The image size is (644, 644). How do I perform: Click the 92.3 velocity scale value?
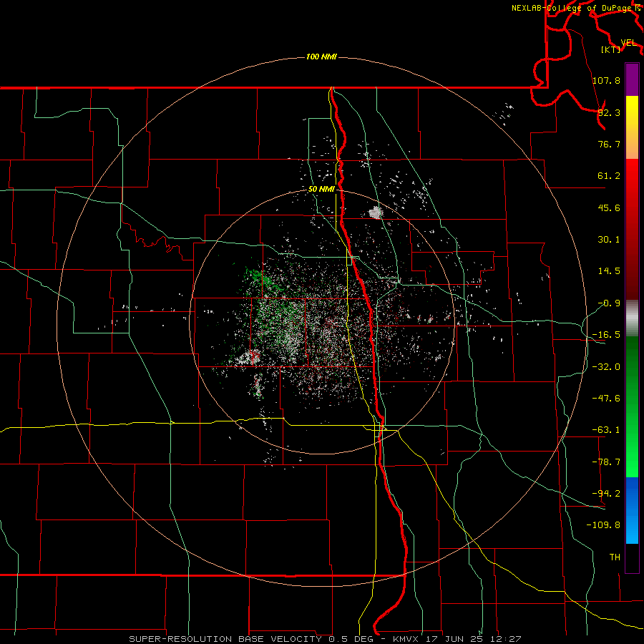pos(609,112)
